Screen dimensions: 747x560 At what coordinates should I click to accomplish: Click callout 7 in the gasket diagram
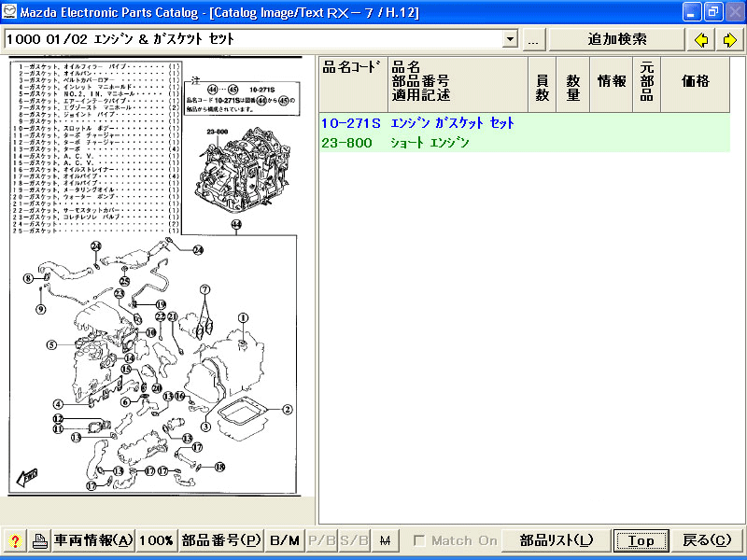[204, 289]
